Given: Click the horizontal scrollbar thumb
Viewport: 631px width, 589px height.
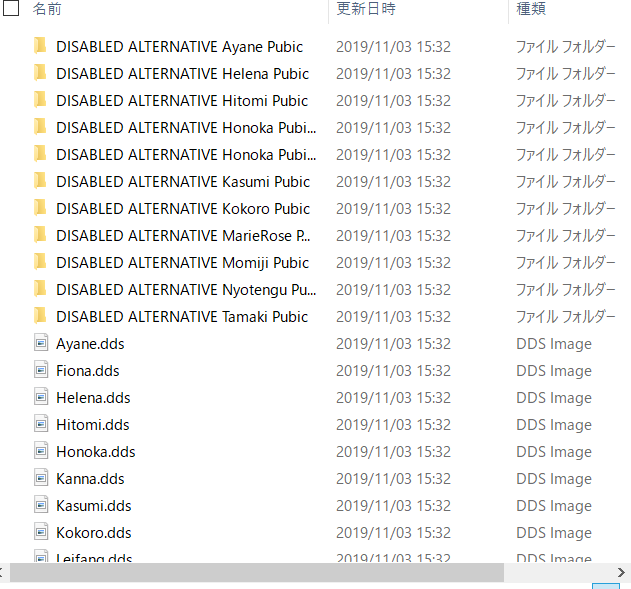Looking at the screenshot, I should (x=257, y=572).
